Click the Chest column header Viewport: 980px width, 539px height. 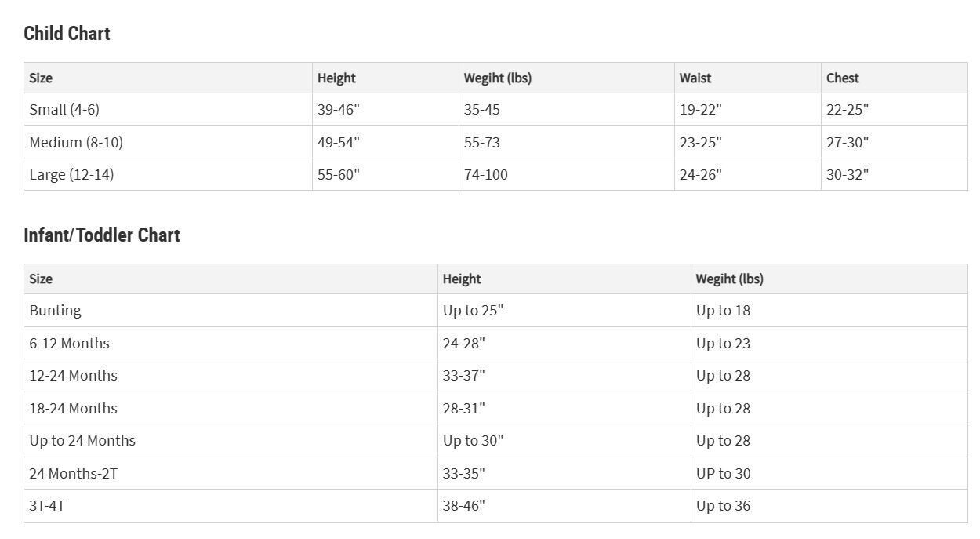pos(894,78)
